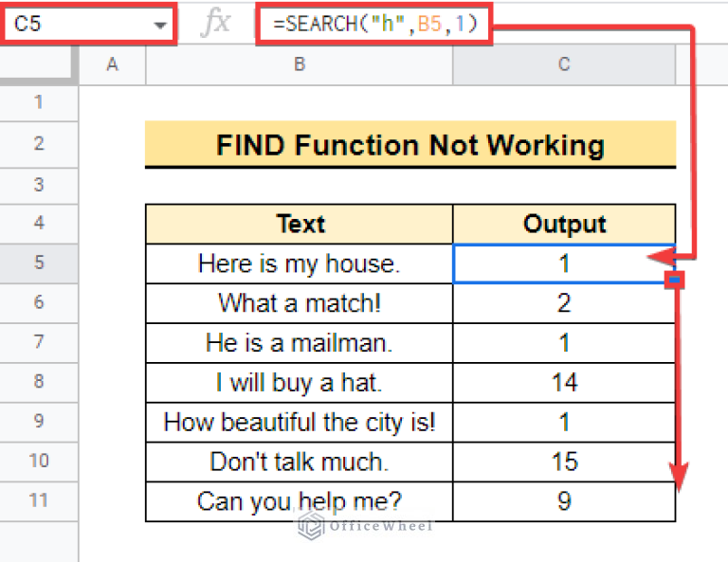This screenshot has height=562, width=728.
Task: Click the fill handle on cell C5
Action: pos(674,281)
